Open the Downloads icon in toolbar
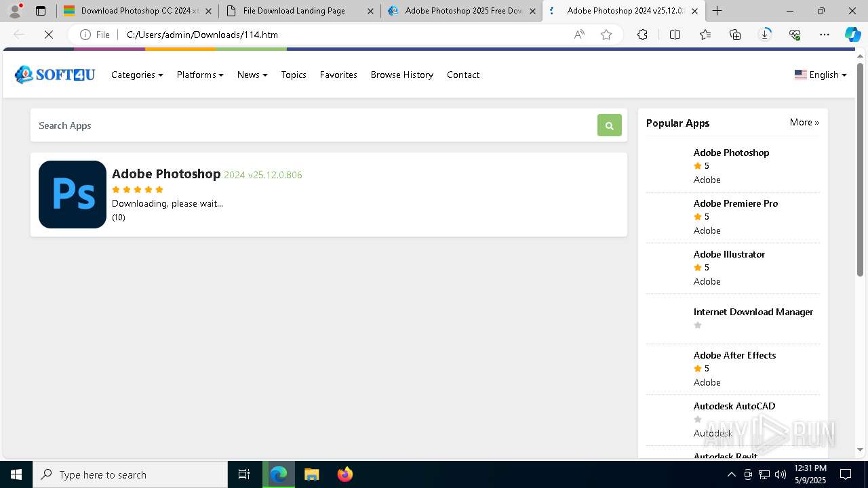This screenshot has height=488, width=868. coord(765,35)
